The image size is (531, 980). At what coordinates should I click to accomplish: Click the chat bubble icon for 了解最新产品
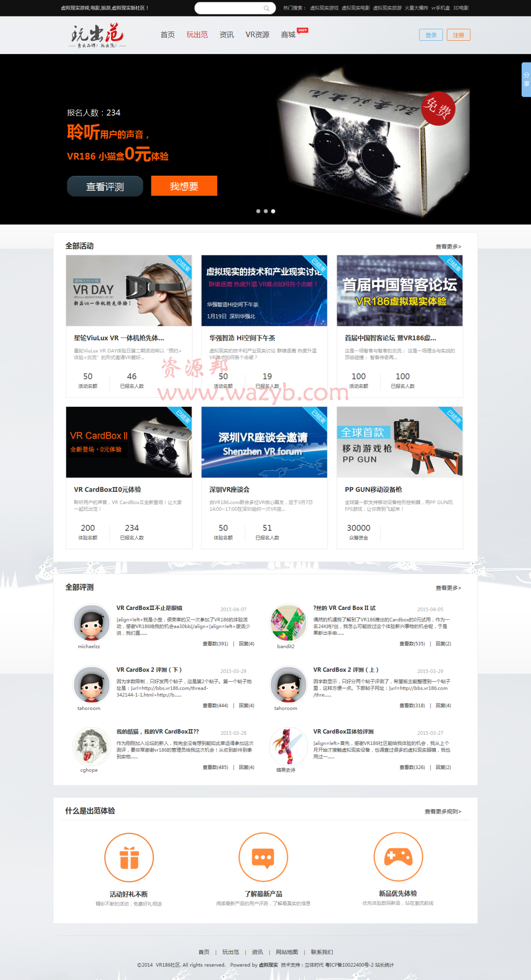coord(263,857)
